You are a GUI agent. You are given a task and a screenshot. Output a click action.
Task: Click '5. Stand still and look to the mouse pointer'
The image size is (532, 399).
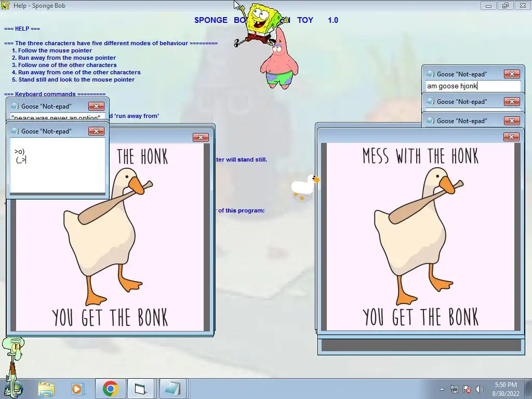coord(73,79)
